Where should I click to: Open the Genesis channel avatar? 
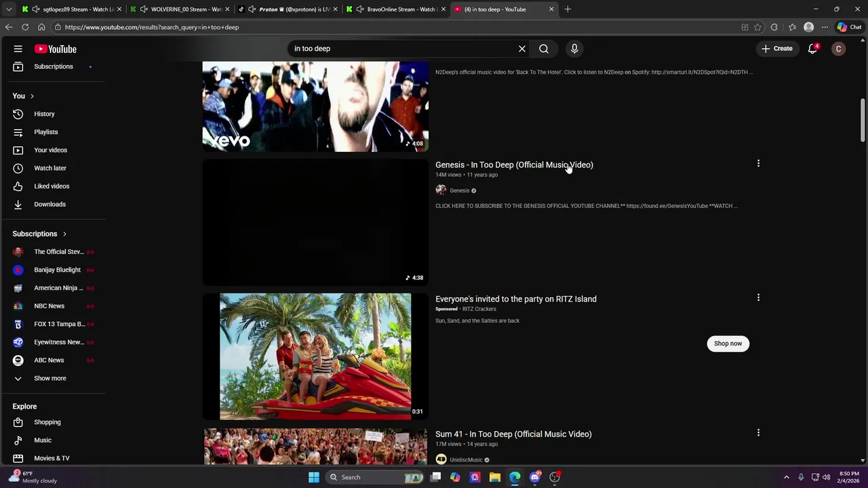(x=441, y=190)
